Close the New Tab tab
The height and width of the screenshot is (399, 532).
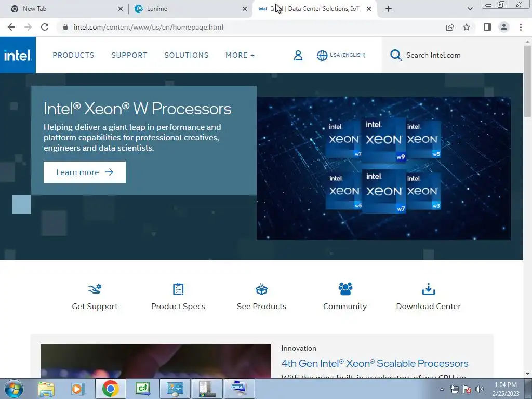click(x=121, y=9)
